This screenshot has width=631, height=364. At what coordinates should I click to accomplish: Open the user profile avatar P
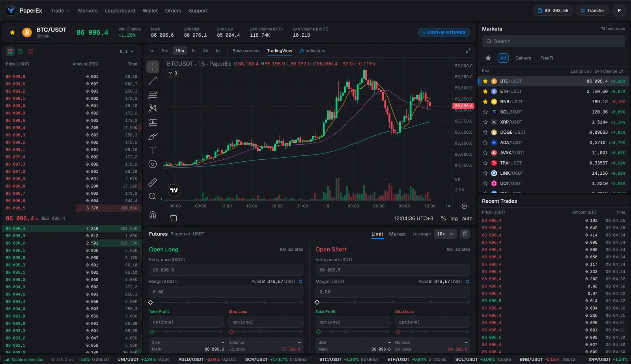[x=619, y=11]
